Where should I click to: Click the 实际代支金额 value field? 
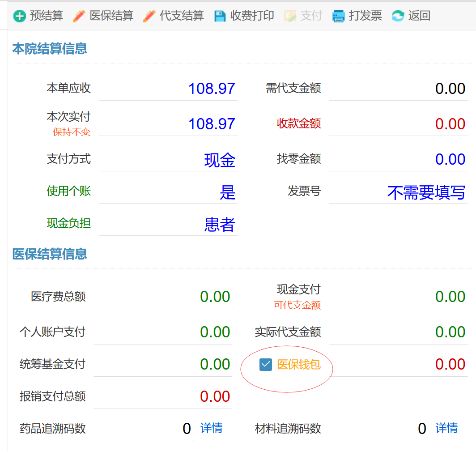[398, 332]
